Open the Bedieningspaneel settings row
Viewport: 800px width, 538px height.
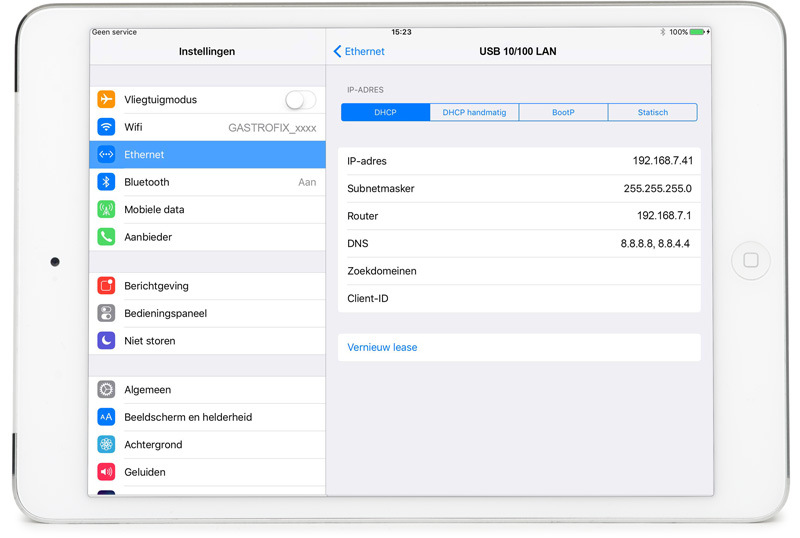(x=165, y=313)
